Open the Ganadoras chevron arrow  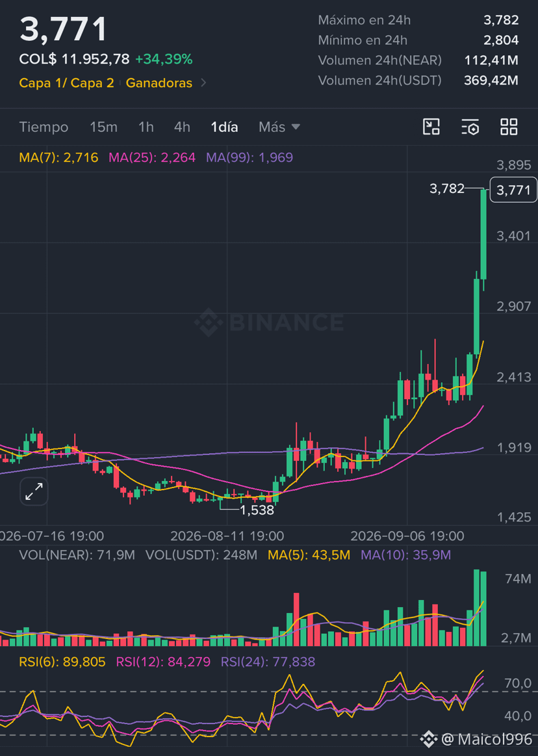coord(203,83)
